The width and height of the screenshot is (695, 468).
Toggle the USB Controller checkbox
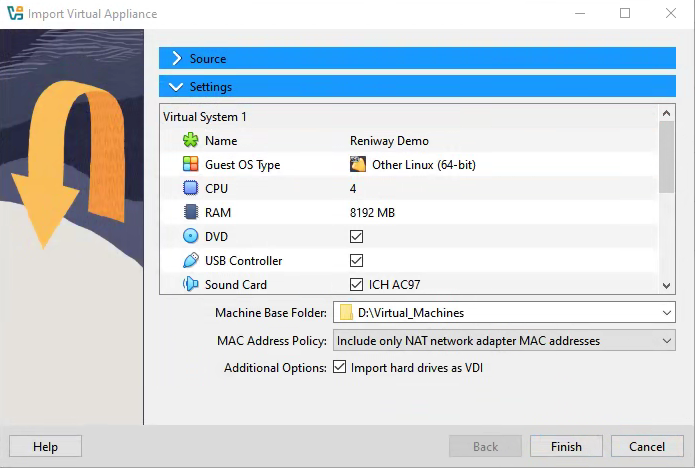point(356,260)
